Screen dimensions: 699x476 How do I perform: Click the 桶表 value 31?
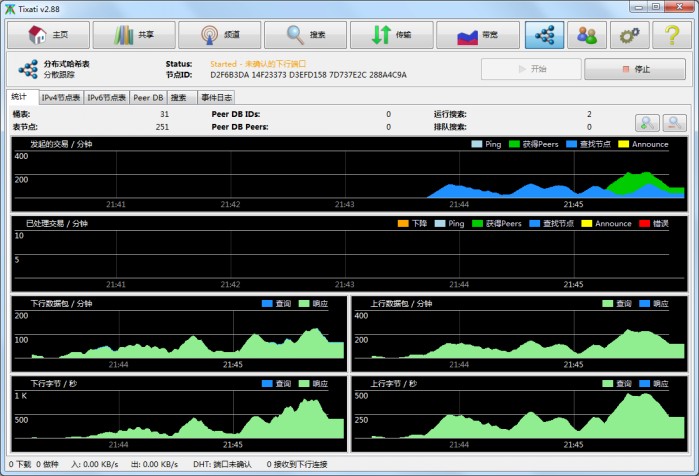click(164, 114)
